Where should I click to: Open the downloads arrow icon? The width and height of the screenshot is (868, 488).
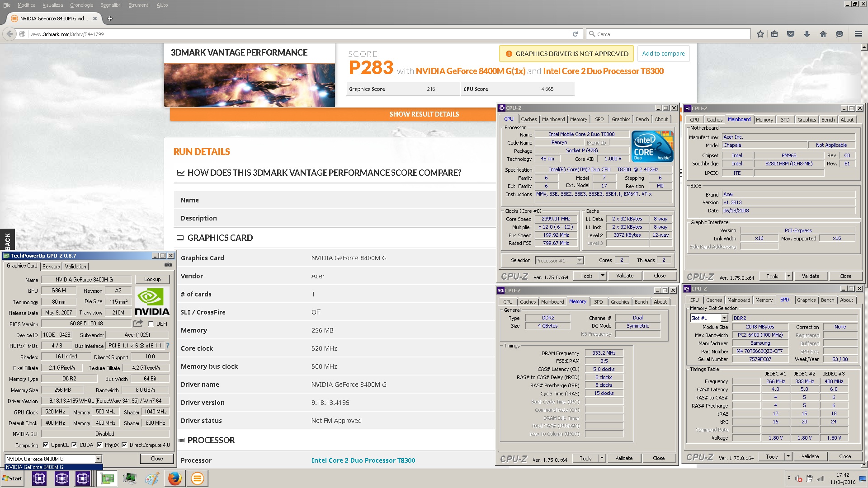807,34
